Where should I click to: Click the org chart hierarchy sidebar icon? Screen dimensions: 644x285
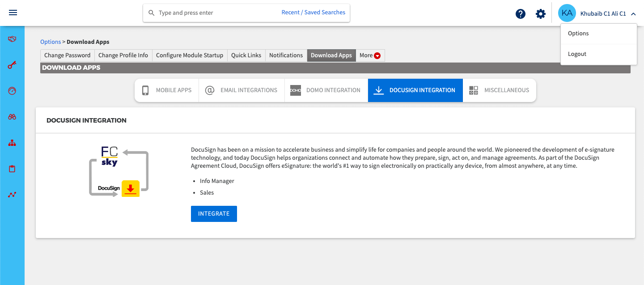12,143
